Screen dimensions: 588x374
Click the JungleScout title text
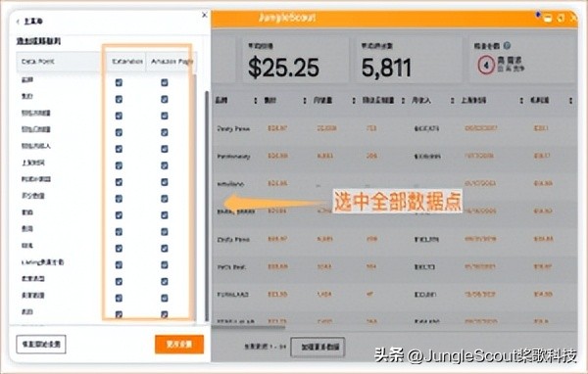(x=286, y=18)
